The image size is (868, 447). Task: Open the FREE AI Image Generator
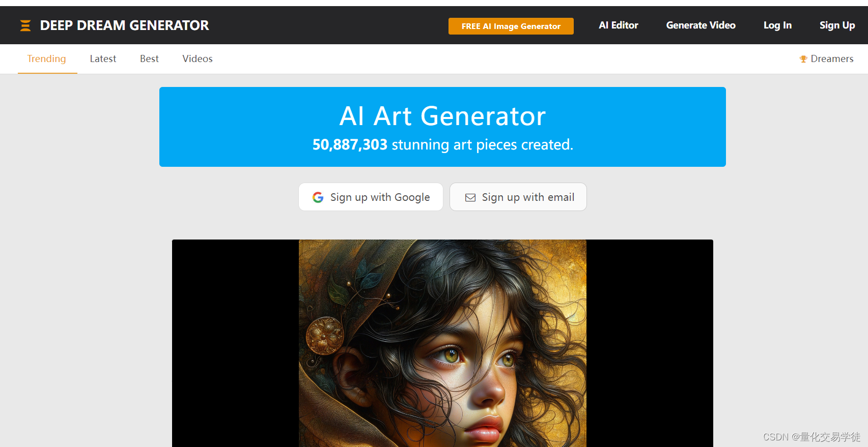pyautogui.click(x=511, y=26)
